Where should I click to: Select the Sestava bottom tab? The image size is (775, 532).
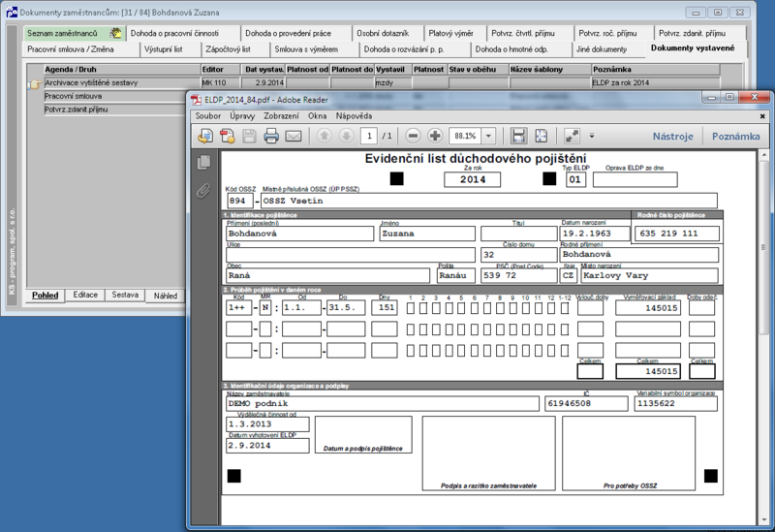[125, 295]
